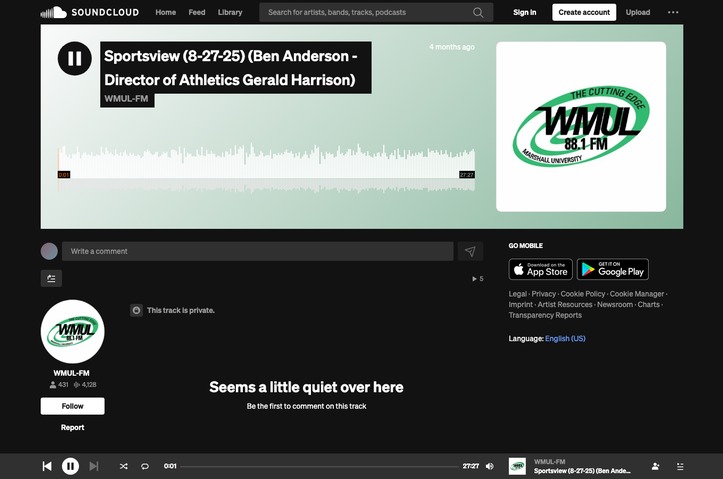
Task: Click the Create account button
Action: pyautogui.click(x=584, y=12)
